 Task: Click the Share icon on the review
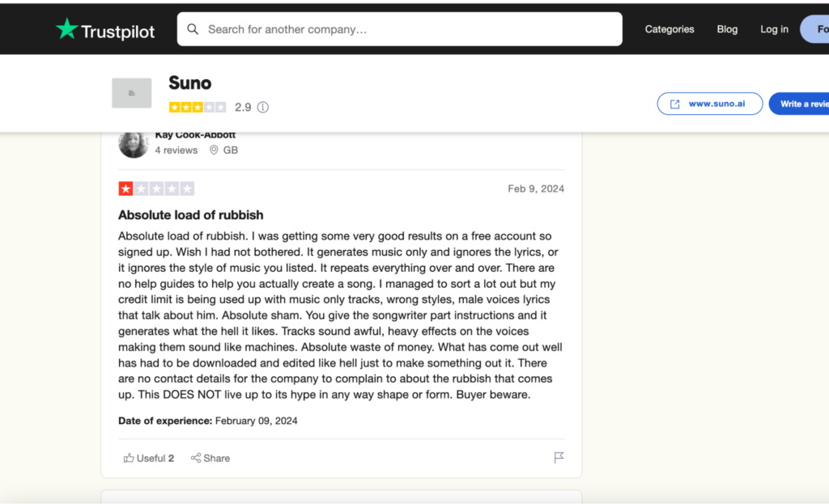pyautogui.click(x=196, y=458)
